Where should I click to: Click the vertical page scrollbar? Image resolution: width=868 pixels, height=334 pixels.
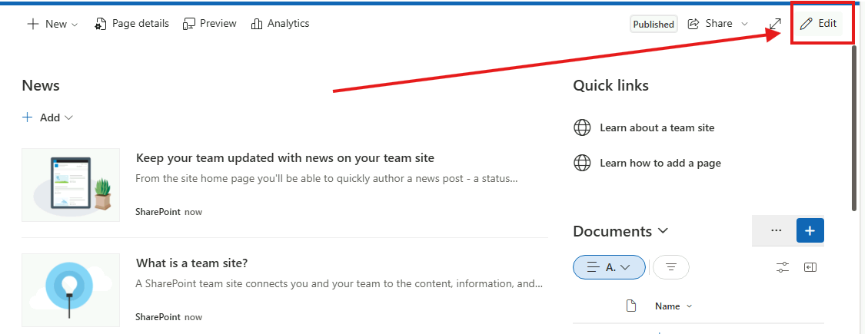tap(855, 127)
